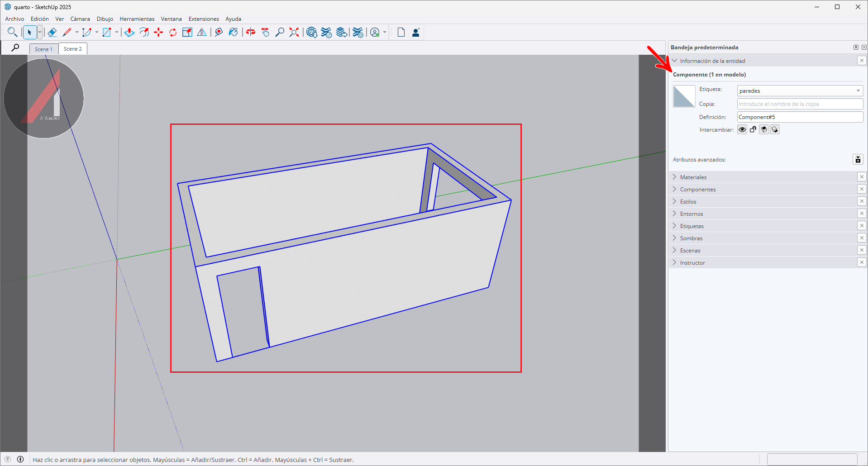Click the add collaborator person icon

point(416,32)
